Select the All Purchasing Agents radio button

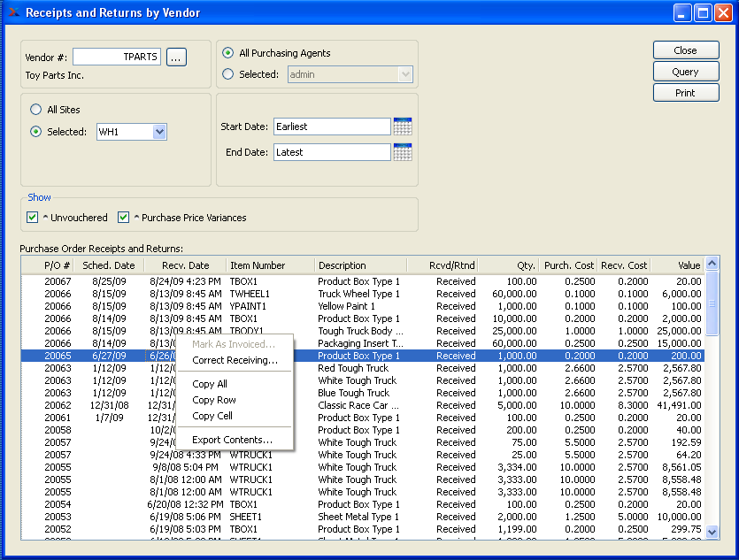click(x=228, y=53)
